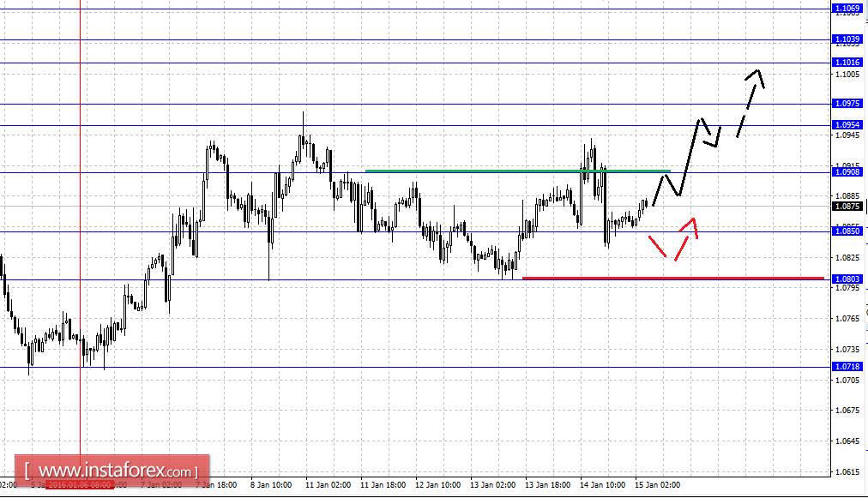Viewport: 868px width, 498px height.
Task: Click the 15 Jan 02:00 time label
Action: pyautogui.click(x=658, y=485)
